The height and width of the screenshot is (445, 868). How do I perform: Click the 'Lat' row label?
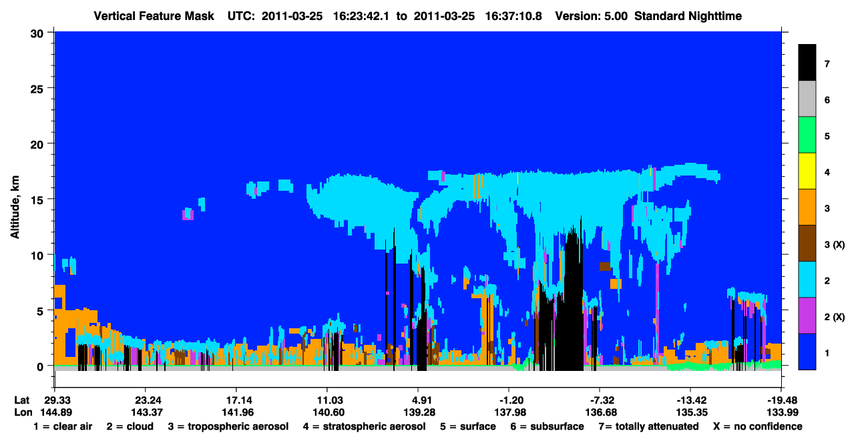[x=21, y=400]
